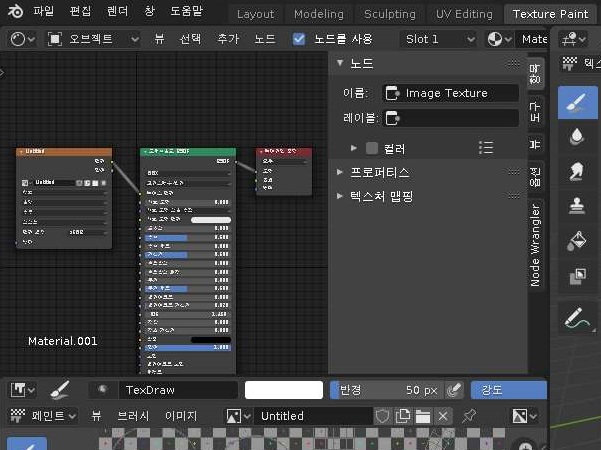
Task: Click the open image folder icon
Action: [423, 416]
